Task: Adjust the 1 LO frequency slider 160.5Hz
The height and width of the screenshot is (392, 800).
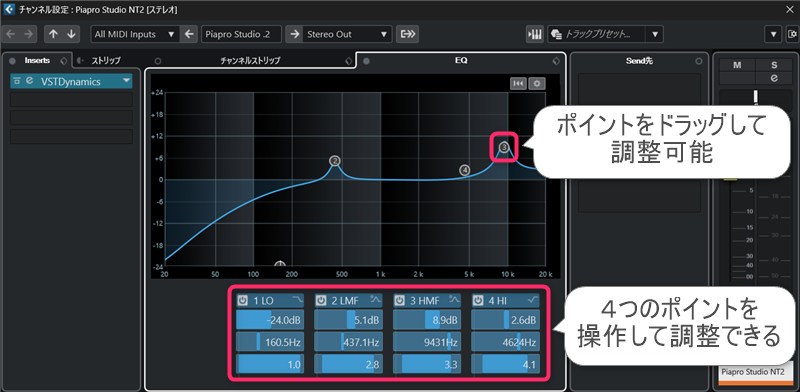Action: (x=270, y=342)
